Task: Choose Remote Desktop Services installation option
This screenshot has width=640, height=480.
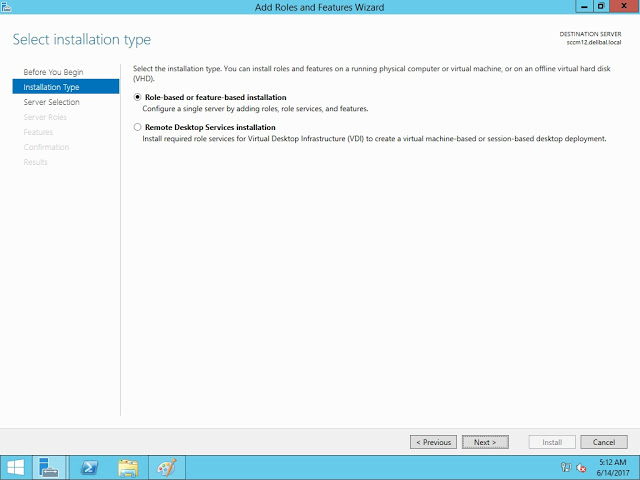Action: [x=137, y=127]
